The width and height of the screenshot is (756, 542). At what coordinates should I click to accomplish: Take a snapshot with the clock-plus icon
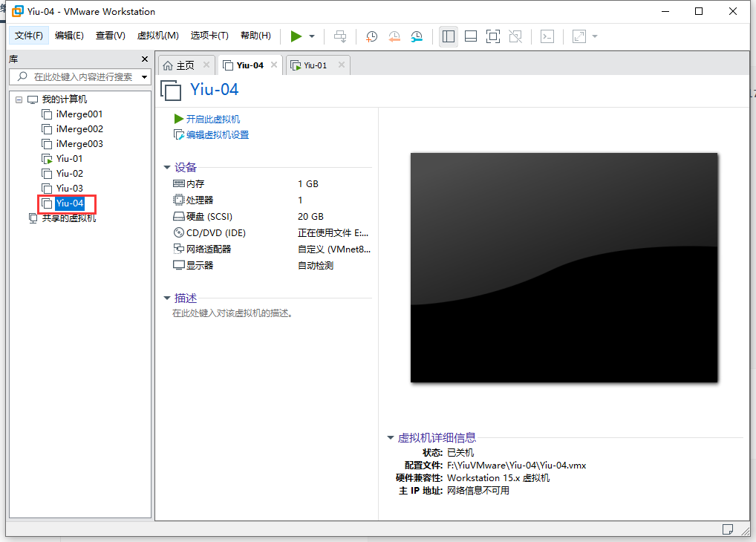click(x=372, y=36)
